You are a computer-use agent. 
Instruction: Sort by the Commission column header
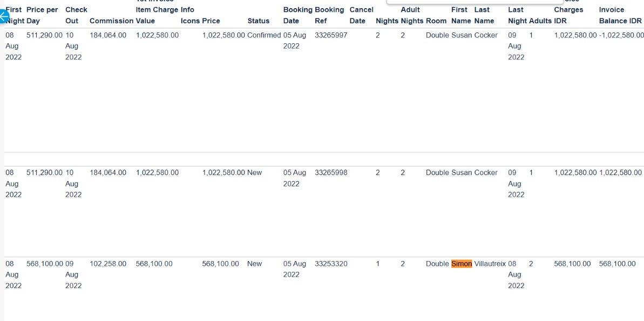(112, 21)
